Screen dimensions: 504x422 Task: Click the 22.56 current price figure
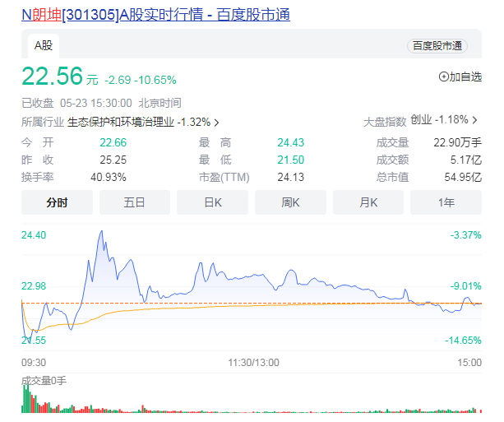point(52,77)
